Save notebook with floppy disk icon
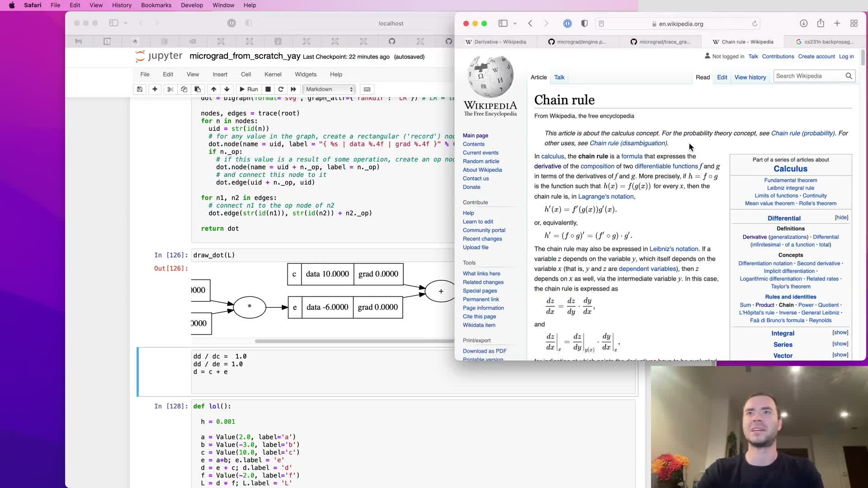 click(x=140, y=89)
